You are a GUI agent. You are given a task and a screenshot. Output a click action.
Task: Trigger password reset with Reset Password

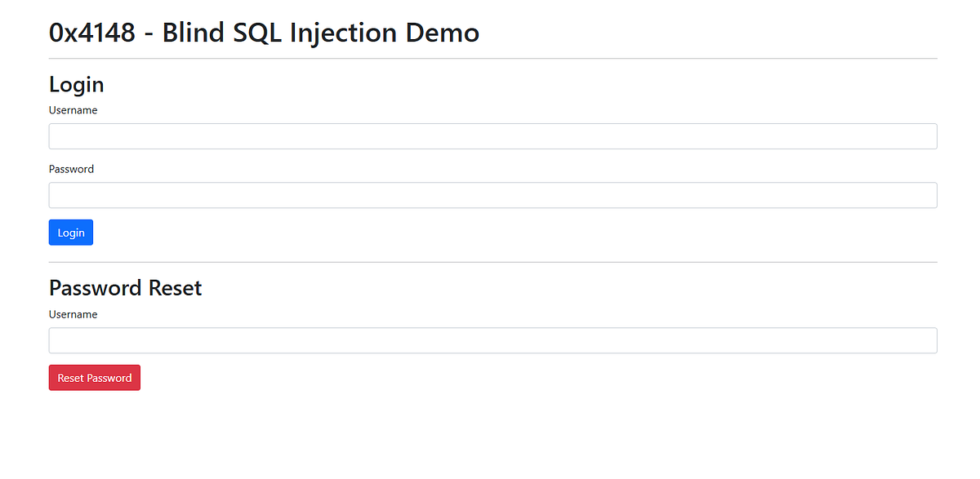click(94, 377)
